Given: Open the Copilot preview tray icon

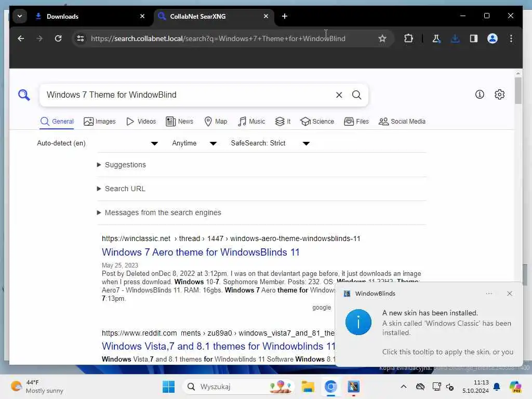Looking at the screenshot, I should (515, 387).
